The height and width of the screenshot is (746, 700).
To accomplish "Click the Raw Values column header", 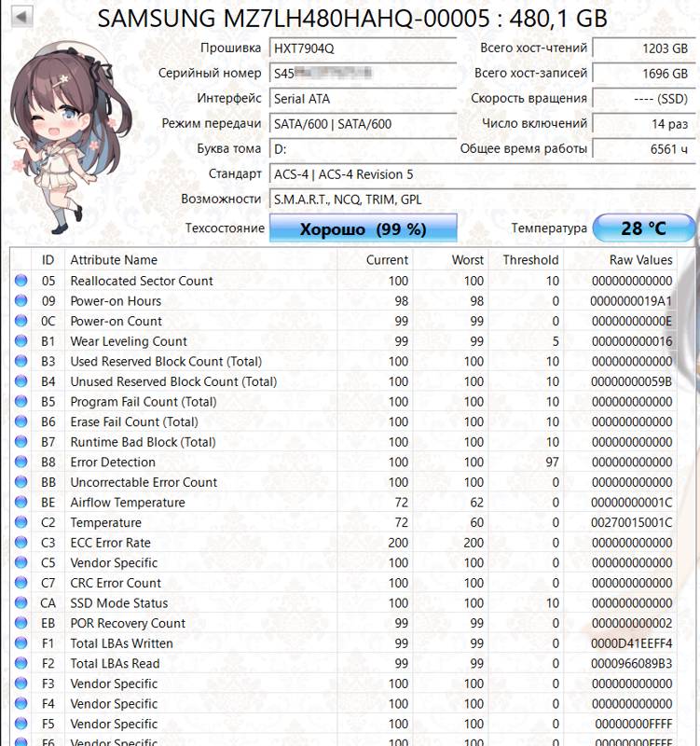I will [x=640, y=260].
